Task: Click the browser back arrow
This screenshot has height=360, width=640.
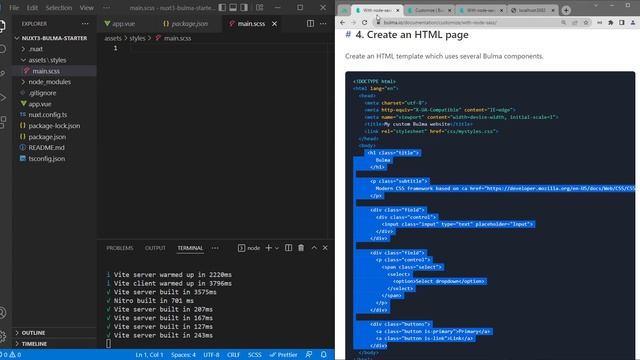Action: click(x=342, y=22)
